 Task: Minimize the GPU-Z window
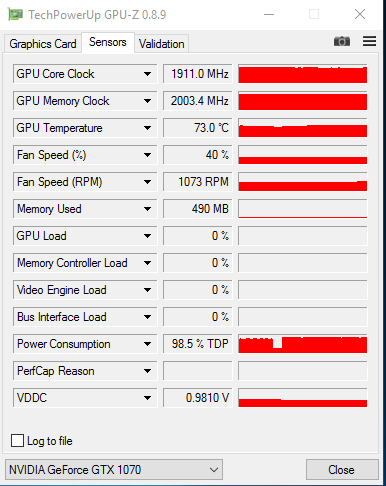click(x=269, y=14)
